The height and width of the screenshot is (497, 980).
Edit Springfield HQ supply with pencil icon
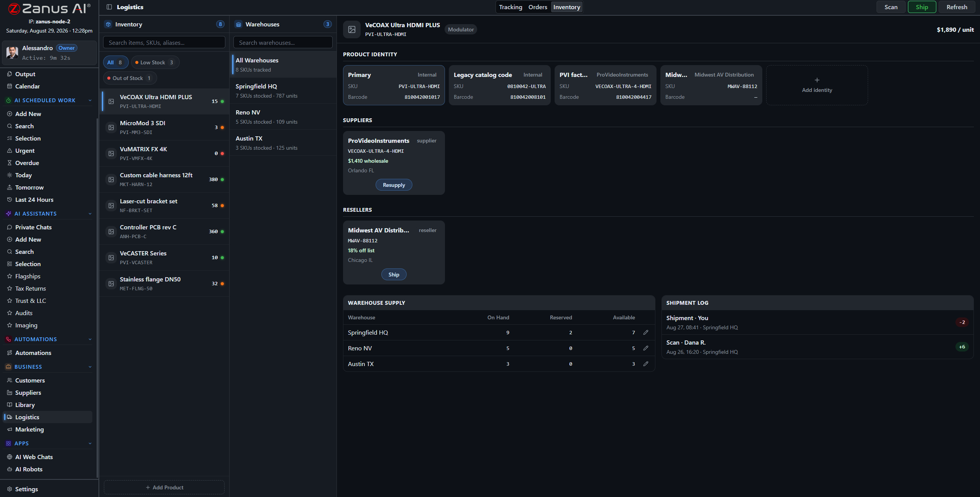(x=646, y=332)
